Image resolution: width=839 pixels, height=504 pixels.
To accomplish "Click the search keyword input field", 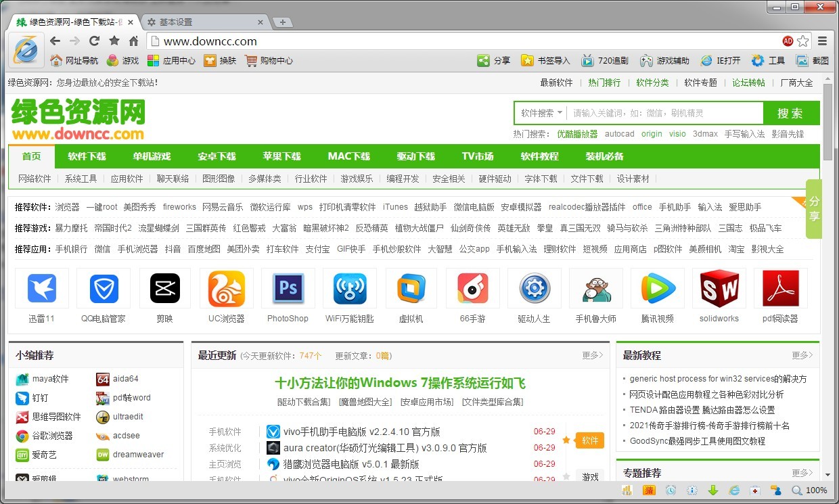I will 666,113.
